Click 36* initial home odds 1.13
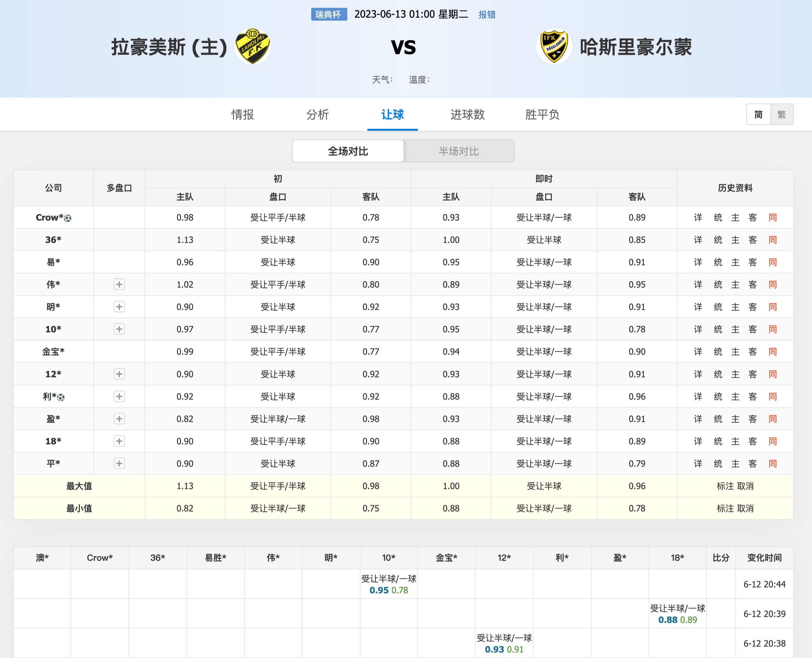Screen dimensions: 812x658 click(x=185, y=240)
